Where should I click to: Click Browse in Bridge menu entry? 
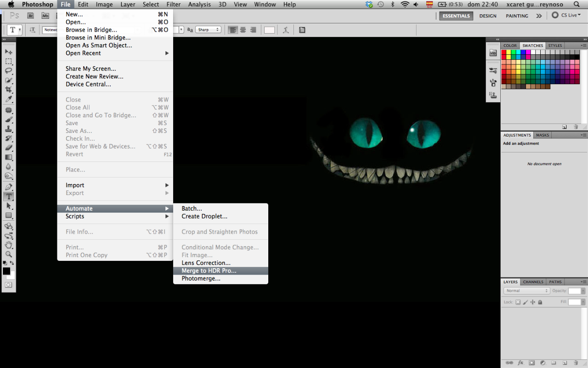[115, 29]
